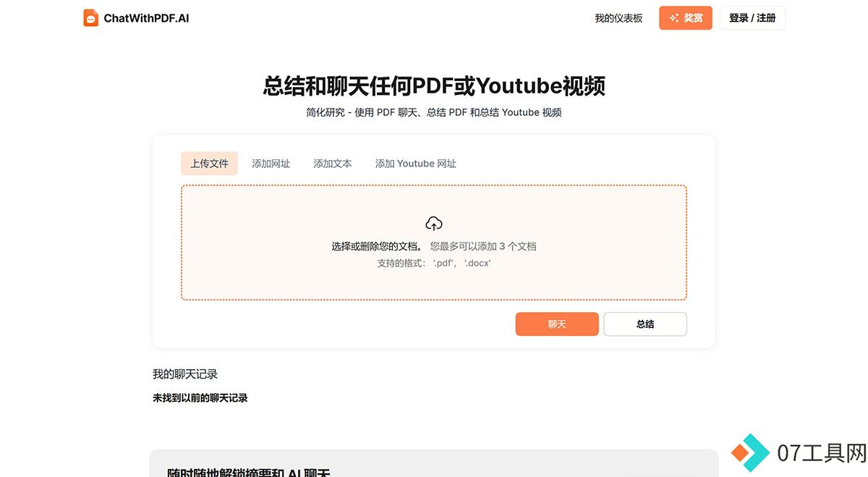Click 选择或删除您的文档 text in the upload area
868x477 pixels.
(x=378, y=246)
